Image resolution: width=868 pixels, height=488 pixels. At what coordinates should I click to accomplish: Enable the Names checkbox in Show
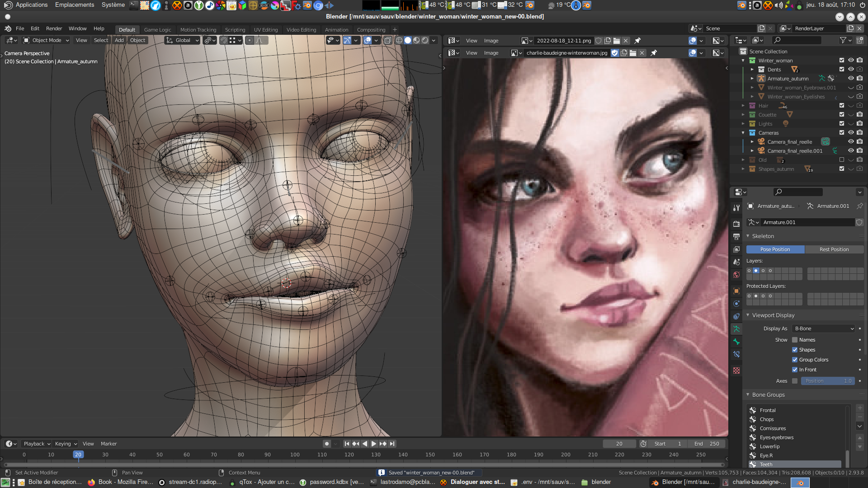(795, 340)
